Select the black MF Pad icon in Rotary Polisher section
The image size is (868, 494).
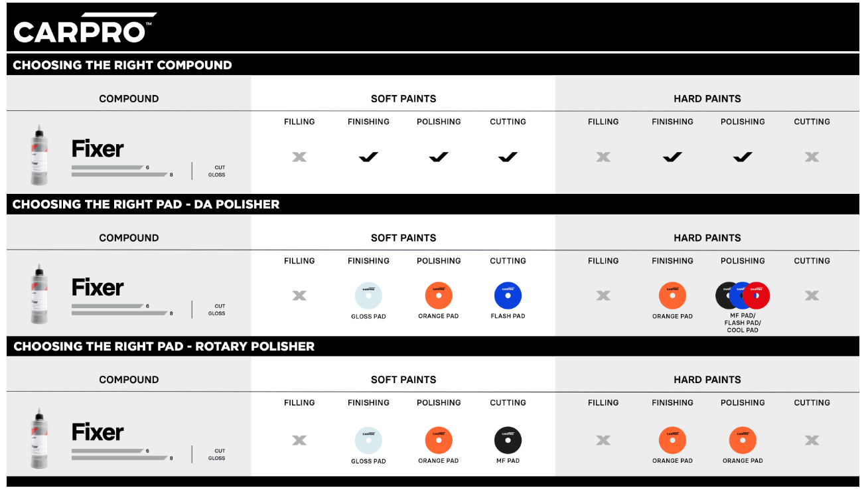(x=508, y=440)
